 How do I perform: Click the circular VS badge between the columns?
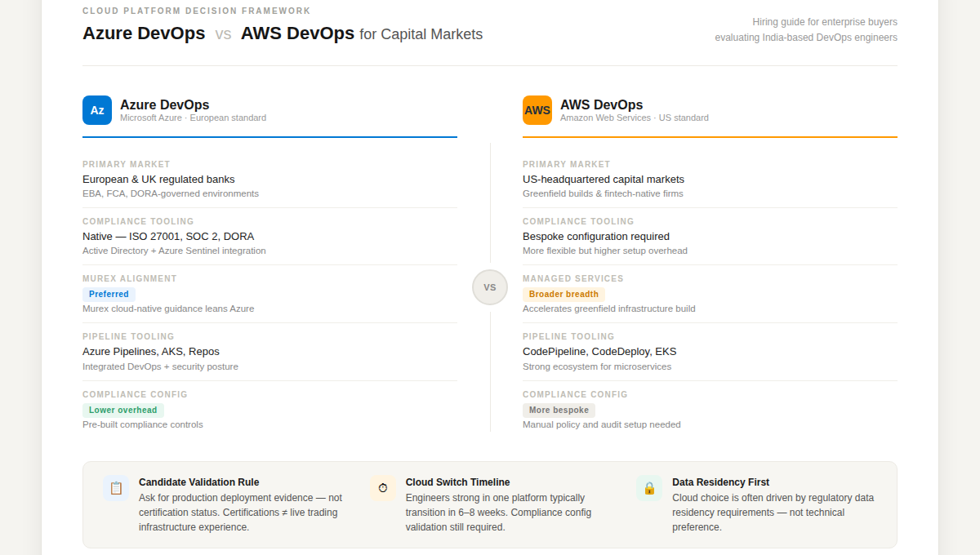coord(490,287)
